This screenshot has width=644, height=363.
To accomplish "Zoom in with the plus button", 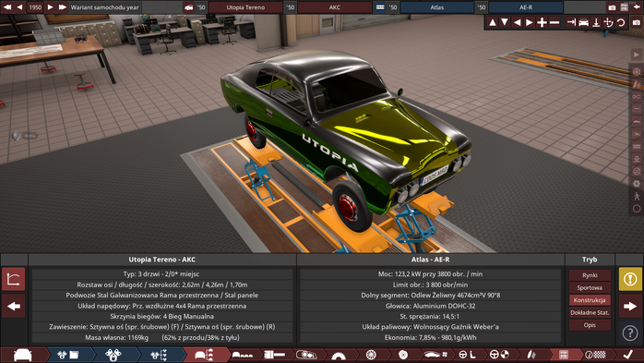I will pos(542,22).
